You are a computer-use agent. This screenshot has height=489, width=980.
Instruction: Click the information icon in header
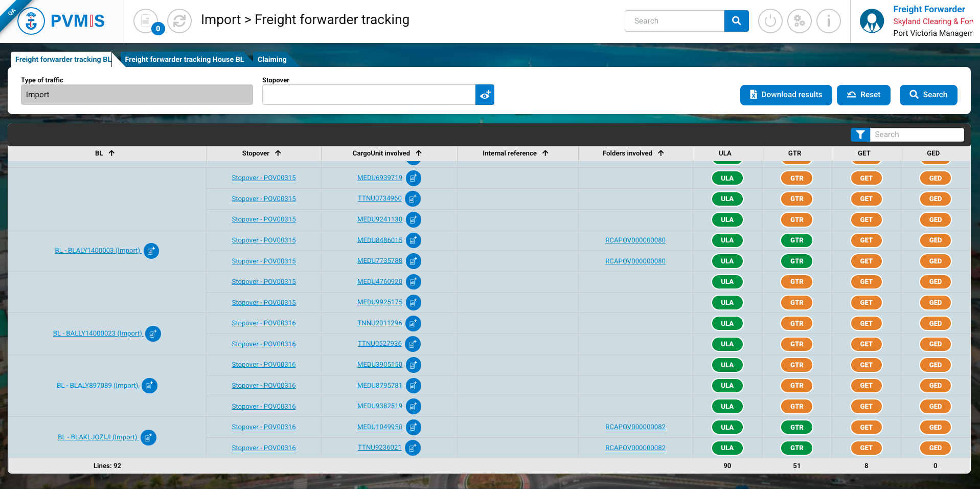tap(828, 21)
